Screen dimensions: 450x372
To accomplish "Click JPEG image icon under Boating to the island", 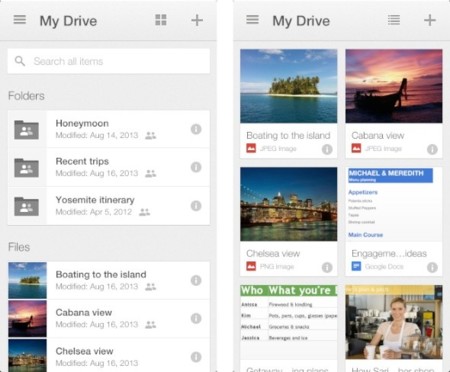I will (x=251, y=148).
